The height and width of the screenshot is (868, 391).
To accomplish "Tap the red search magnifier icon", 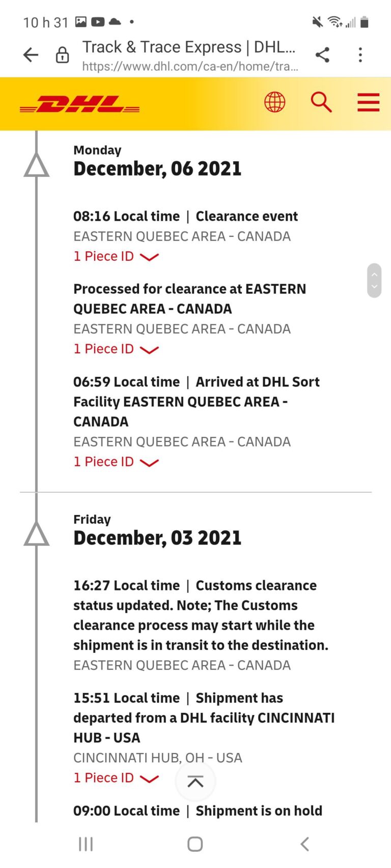I will pyautogui.click(x=321, y=102).
